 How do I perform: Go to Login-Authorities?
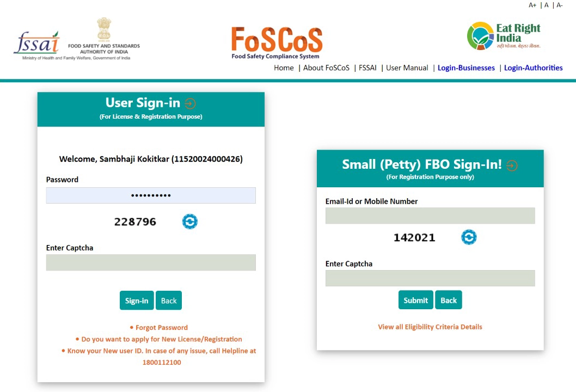pos(534,68)
